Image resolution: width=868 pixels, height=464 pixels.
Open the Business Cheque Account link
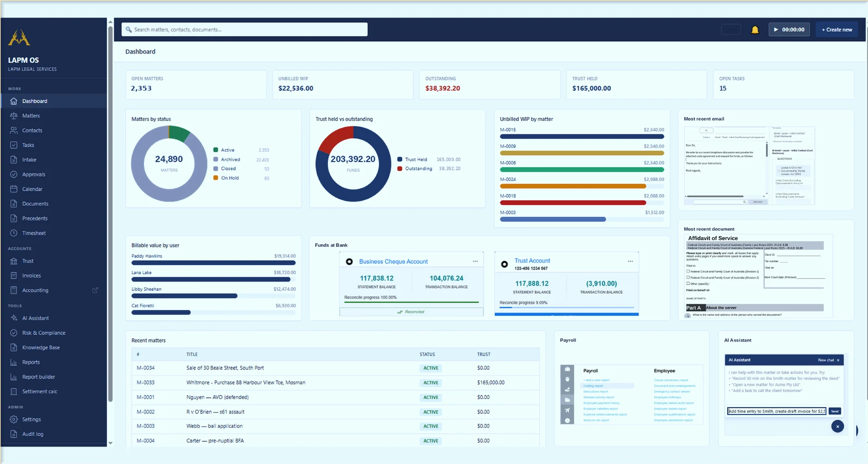[393, 261]
